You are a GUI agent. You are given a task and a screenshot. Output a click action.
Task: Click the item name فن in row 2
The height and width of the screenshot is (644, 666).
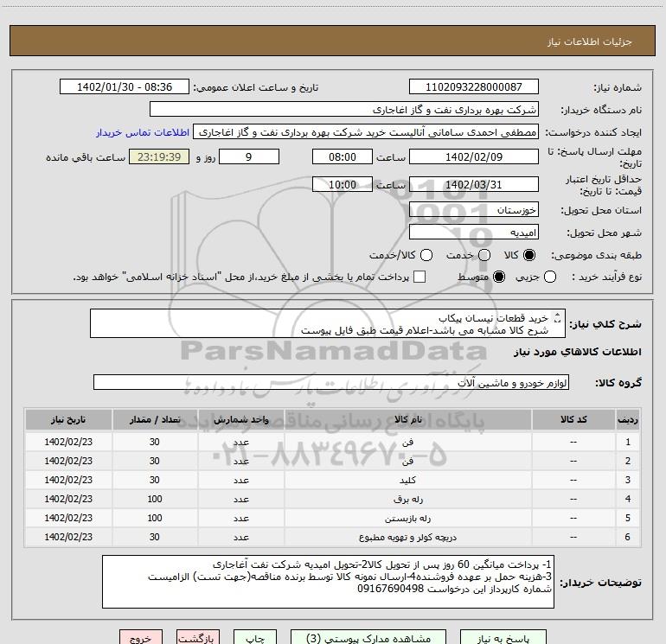tap(407, 461)
